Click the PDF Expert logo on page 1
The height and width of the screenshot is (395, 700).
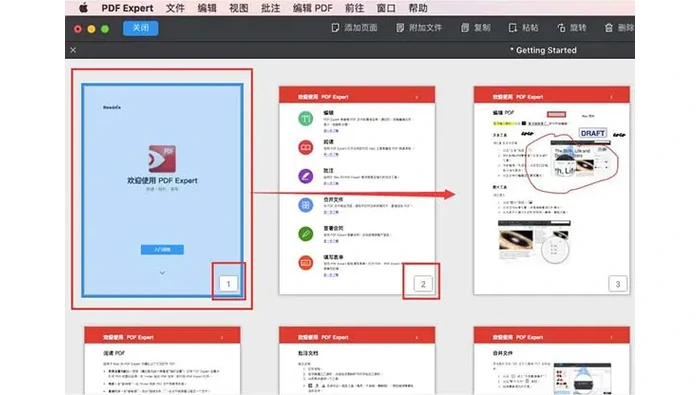click(x=162, y=158)
